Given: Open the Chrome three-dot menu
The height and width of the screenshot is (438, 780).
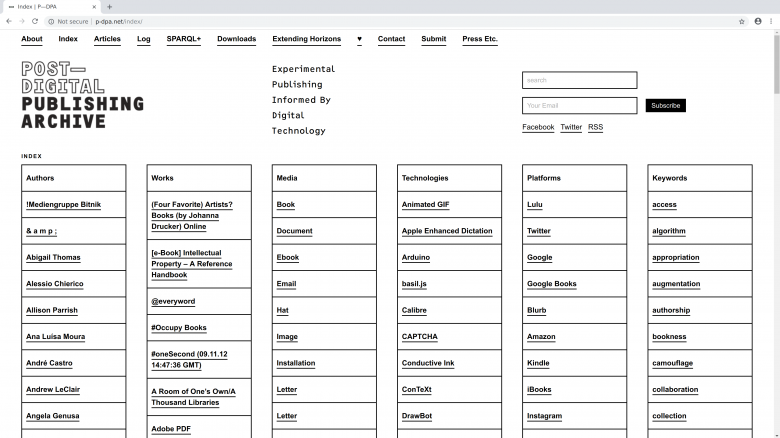Looking at the screenshot, I should pyautogui.click(x=771, y=20).
